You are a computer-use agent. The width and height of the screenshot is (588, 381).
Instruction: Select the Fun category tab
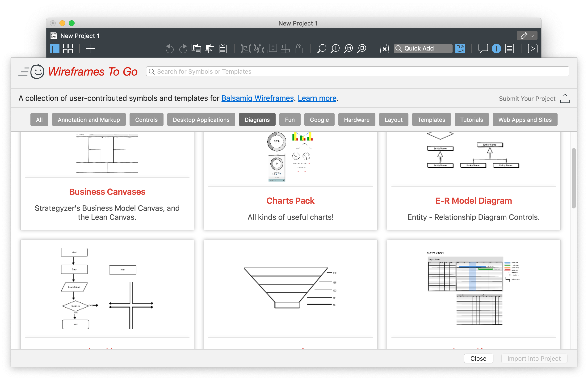[290, 120]
